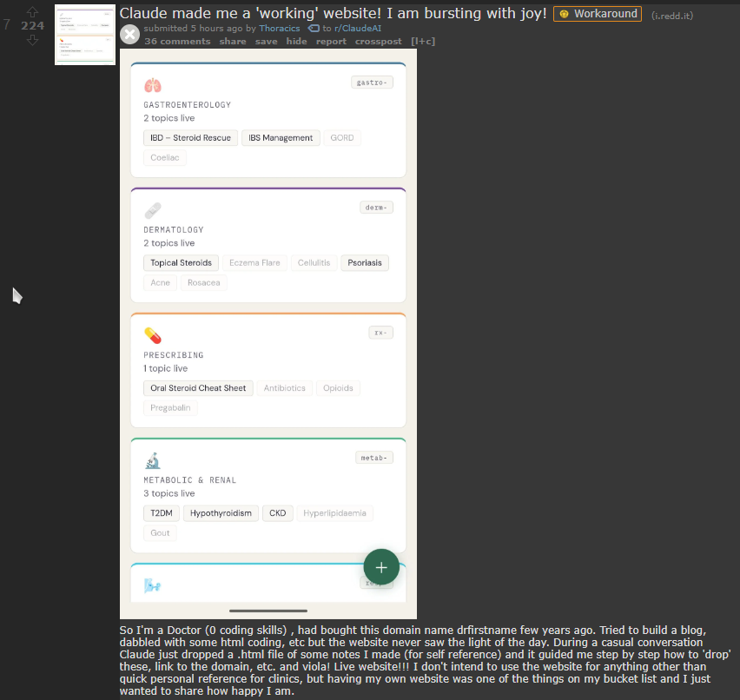
Task: Select the Hyperlipidaemia chip
Action: coord(334,513)
